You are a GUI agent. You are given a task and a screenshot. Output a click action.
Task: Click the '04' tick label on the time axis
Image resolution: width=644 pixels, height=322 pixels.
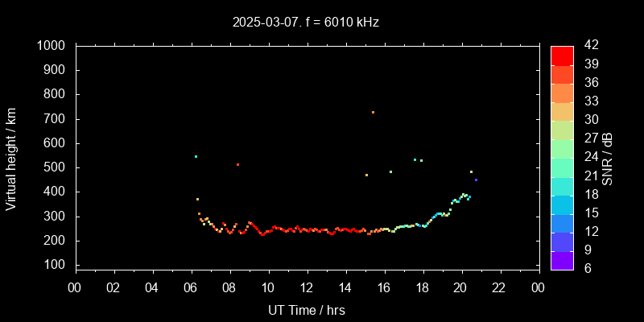(x=152, y=287)
